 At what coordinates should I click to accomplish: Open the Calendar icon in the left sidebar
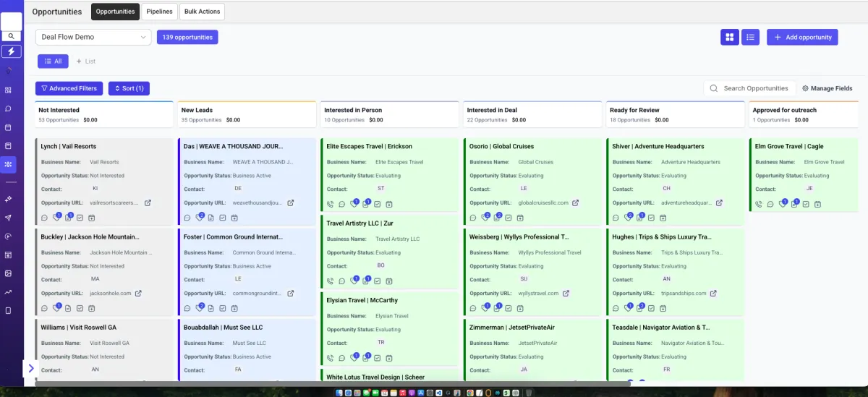9,127
